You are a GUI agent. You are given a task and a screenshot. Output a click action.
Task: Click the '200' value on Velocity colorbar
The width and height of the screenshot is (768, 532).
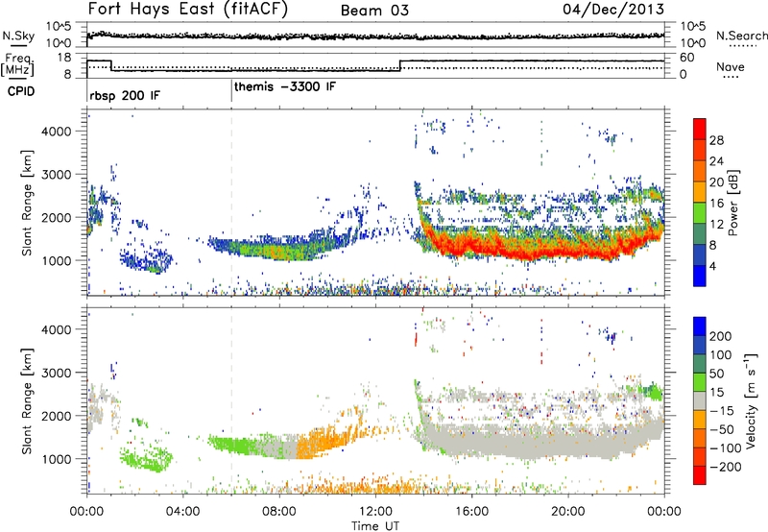pyautogui.click(x=721, y=336)
